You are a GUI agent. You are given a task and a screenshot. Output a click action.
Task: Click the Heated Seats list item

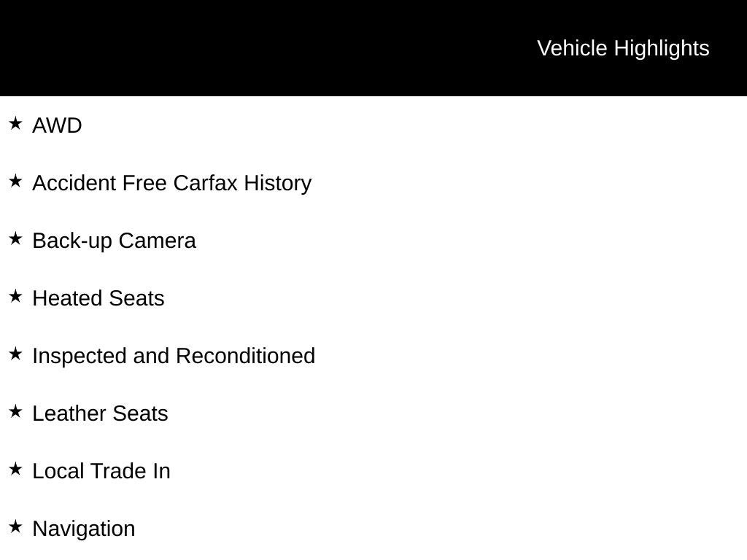[x=98, y=298]
